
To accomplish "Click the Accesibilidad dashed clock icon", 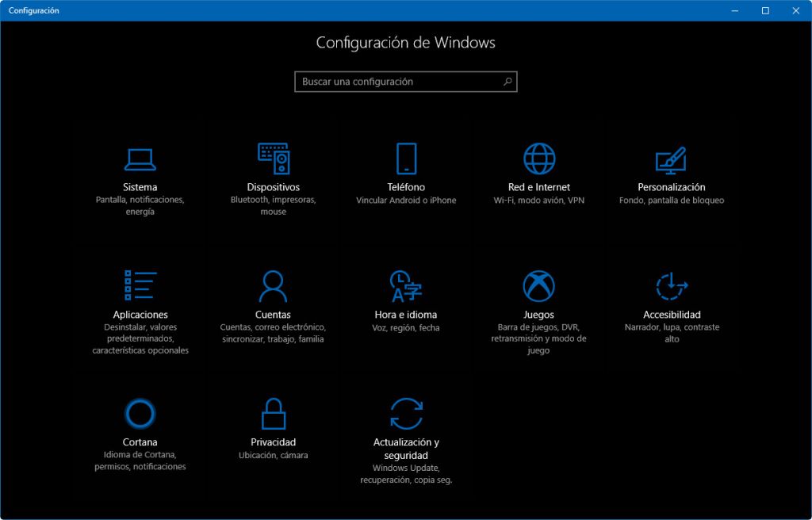I will tap(672, 285).
